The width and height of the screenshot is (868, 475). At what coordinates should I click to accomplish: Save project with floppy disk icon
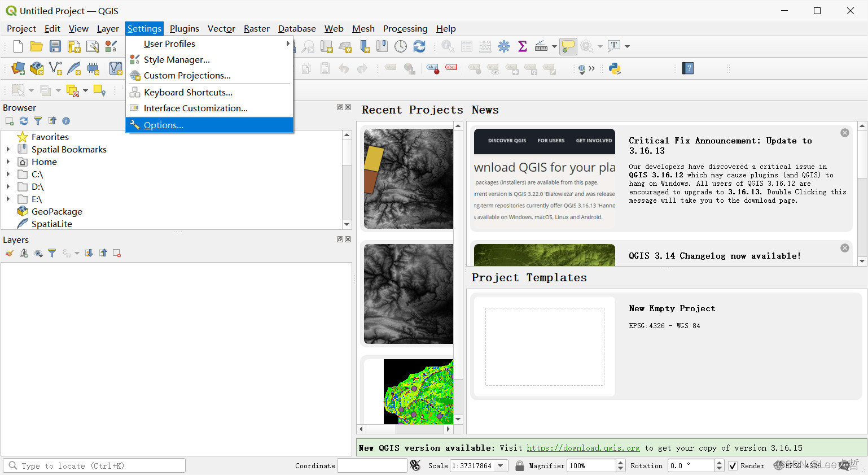pos(55,46)
